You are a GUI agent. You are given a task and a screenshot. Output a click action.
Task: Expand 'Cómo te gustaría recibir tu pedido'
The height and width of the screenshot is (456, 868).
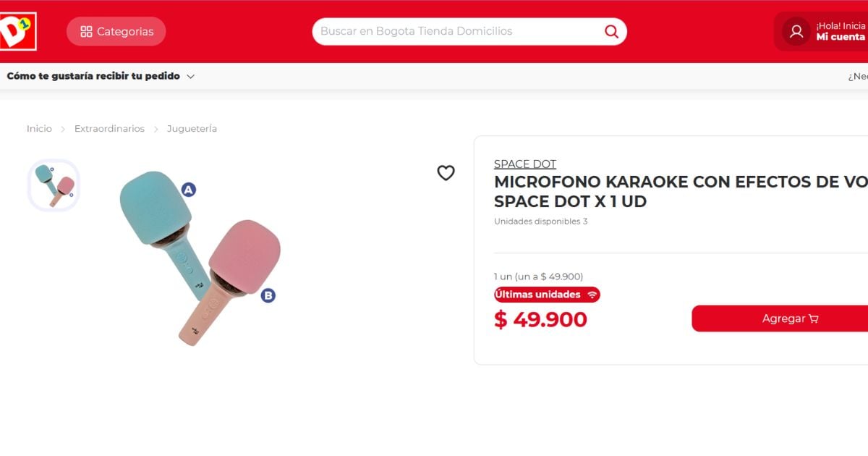(x=190, y=76)
